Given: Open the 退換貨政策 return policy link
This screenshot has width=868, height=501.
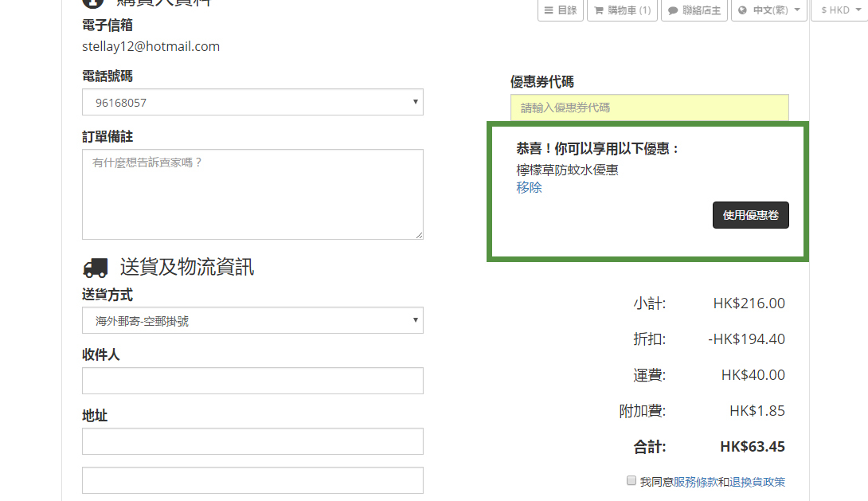Looking at the screenshot, I should click(757, 482).
